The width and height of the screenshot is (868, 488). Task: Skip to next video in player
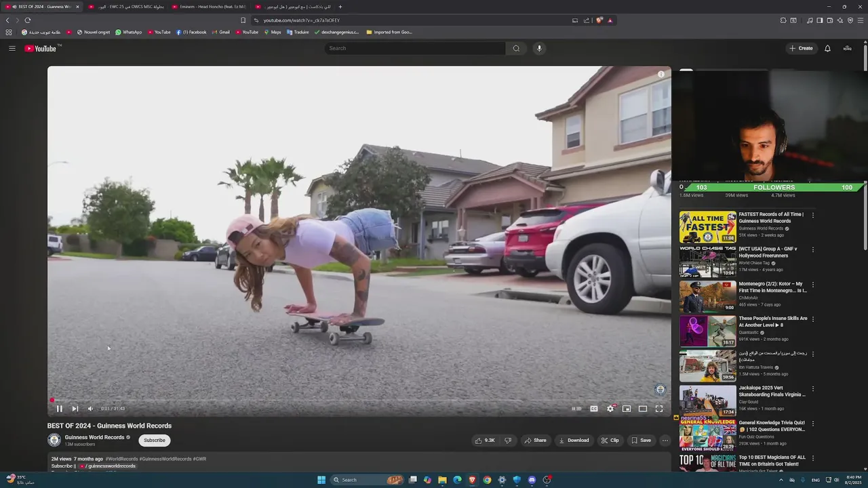75,409
